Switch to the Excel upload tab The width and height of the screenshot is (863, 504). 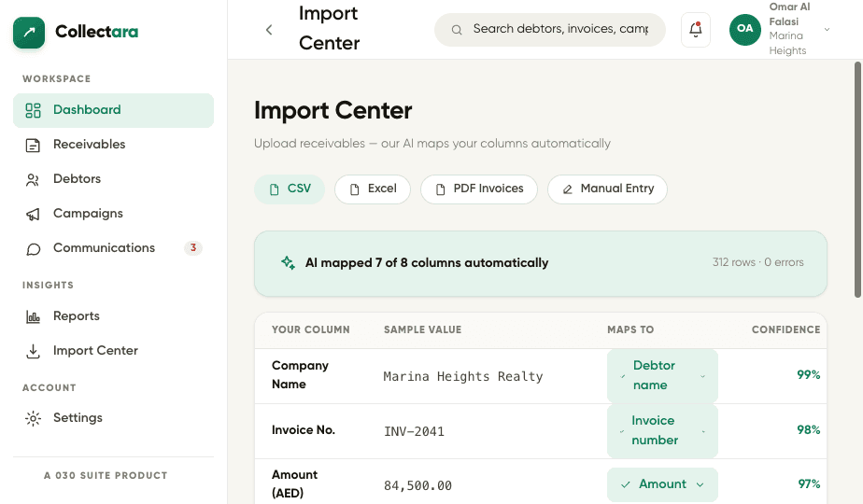[x=373, y=189]
